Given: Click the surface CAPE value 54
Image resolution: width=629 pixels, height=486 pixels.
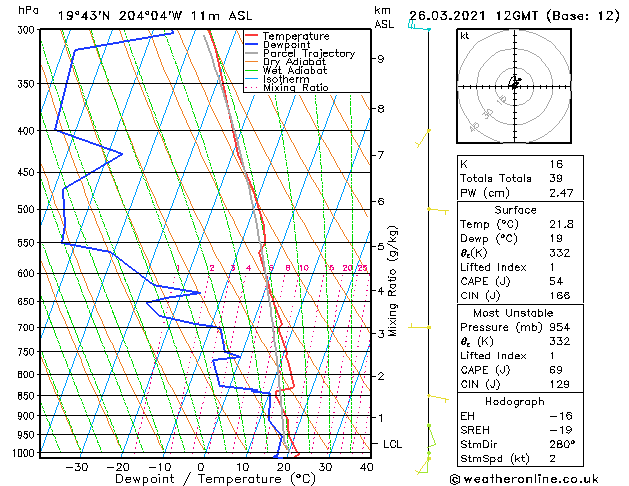Looking at the screenshot, I should tap(556, 281).
